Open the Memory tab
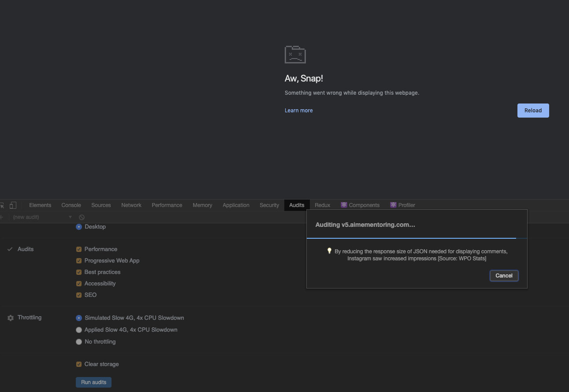This screenshot has height=392, width=569. (202, 205)
